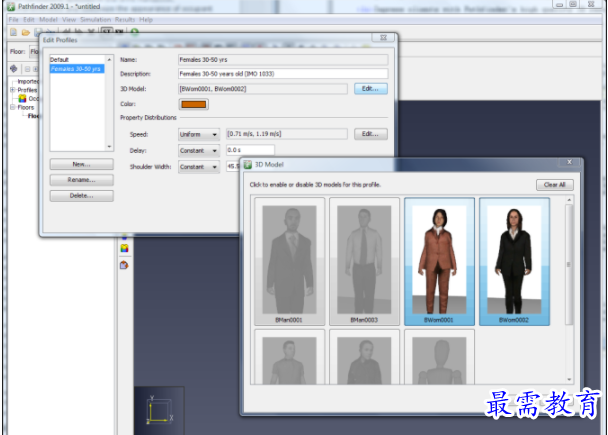
Task: Click the Delay value input field
Action: click(x=249, y=150)
